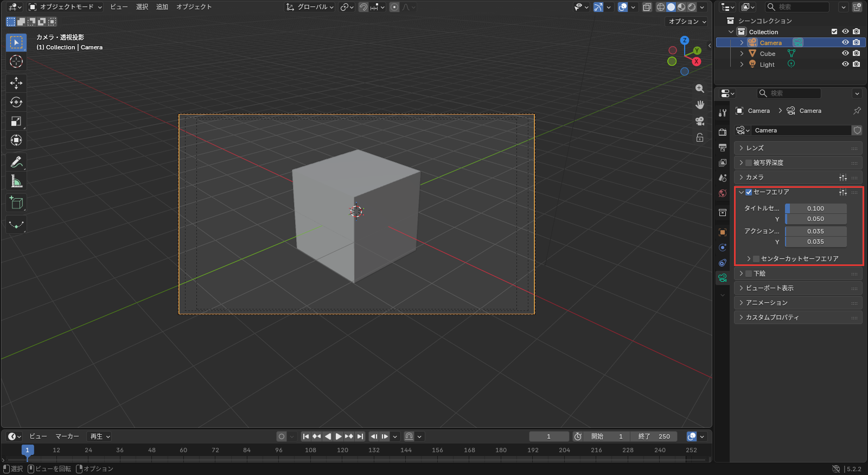Expand the レンズ panel
Image resolution: width=868 pixels, height=475 pixels.
click(x=798, y=148)
